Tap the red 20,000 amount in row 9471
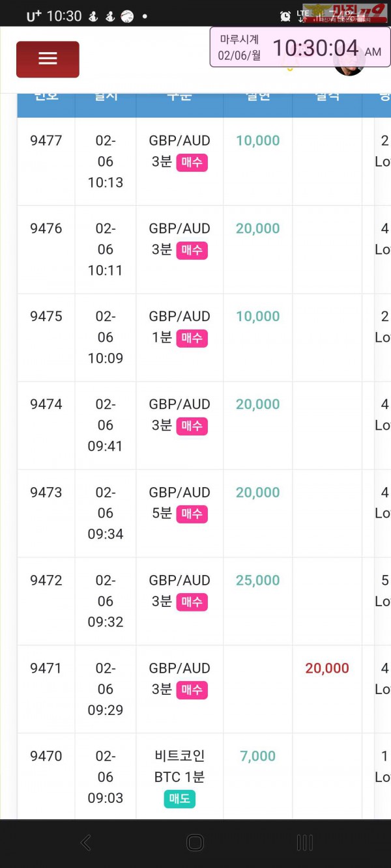 coord(327,668)
